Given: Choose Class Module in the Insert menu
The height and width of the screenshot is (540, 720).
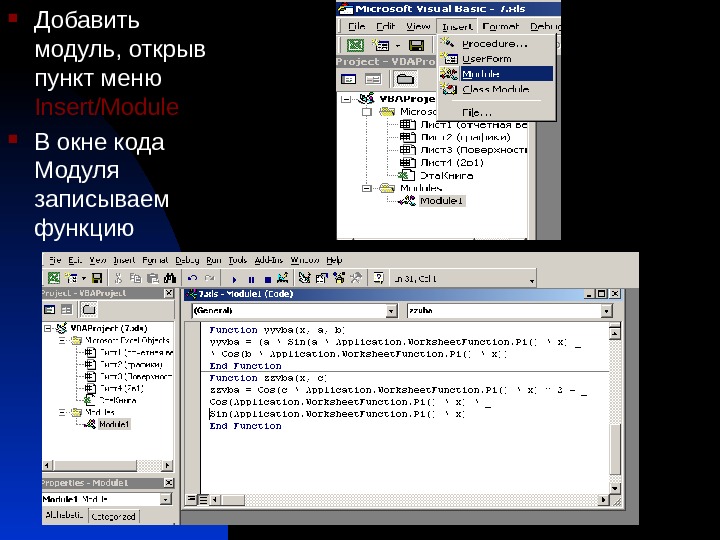Looking at the screenshot, I should [x=496, y=89].
